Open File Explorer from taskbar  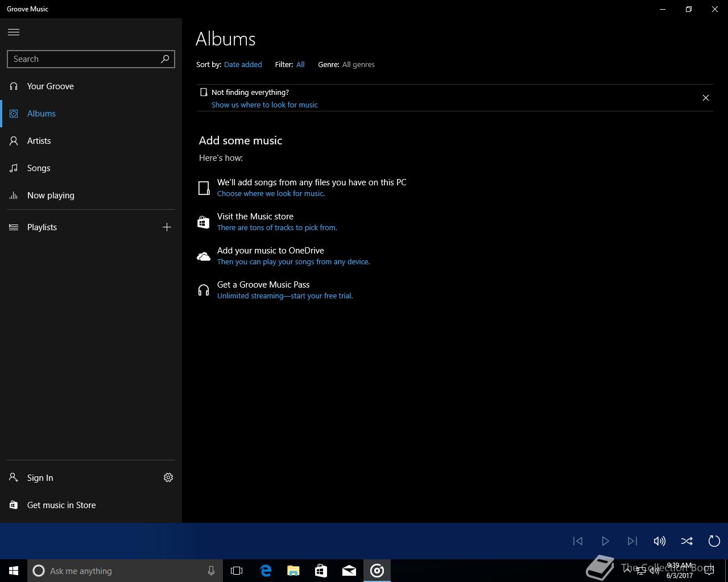click(x=293, y=571)
